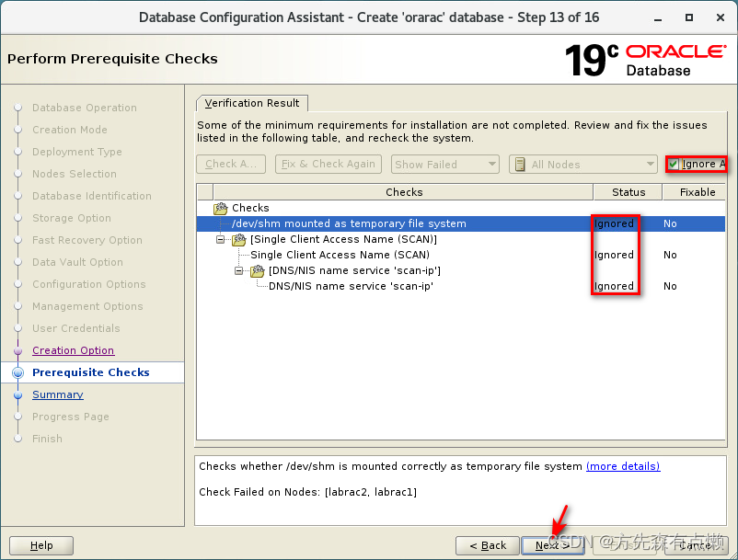Viewport: 738px width, 560px height.
Task: Click the Database Identification step label
Action: click(92, 196)
